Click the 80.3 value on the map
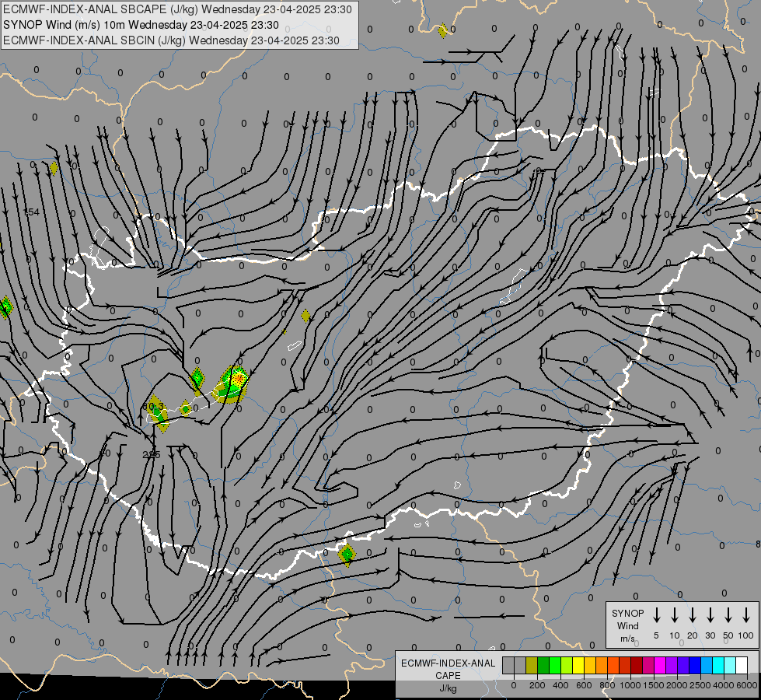This screenshot has width=761, height=700. pos(153,406)
